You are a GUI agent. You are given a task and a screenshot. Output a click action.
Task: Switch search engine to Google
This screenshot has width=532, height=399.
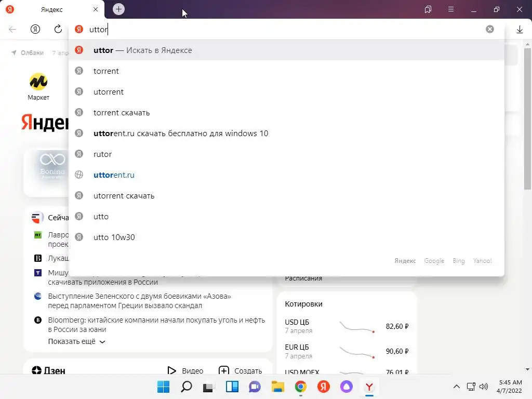click(x=434, y=261)
